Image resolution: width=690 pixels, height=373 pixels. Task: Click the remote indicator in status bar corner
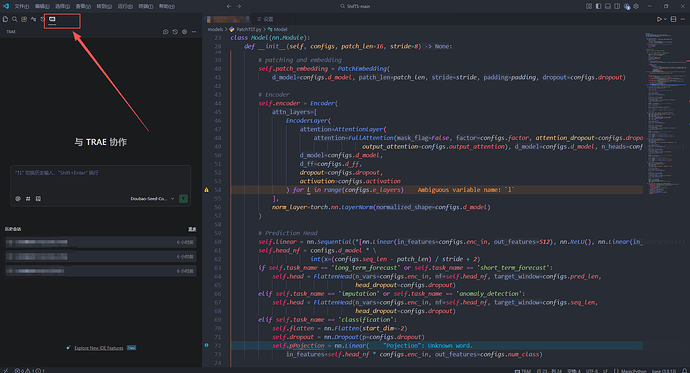5,370
